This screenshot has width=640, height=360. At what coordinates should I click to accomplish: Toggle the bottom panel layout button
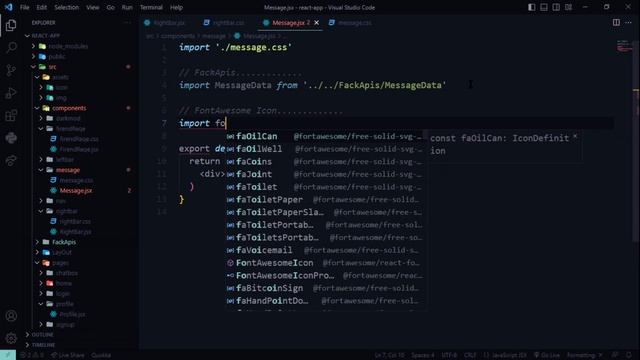point(544,7)
